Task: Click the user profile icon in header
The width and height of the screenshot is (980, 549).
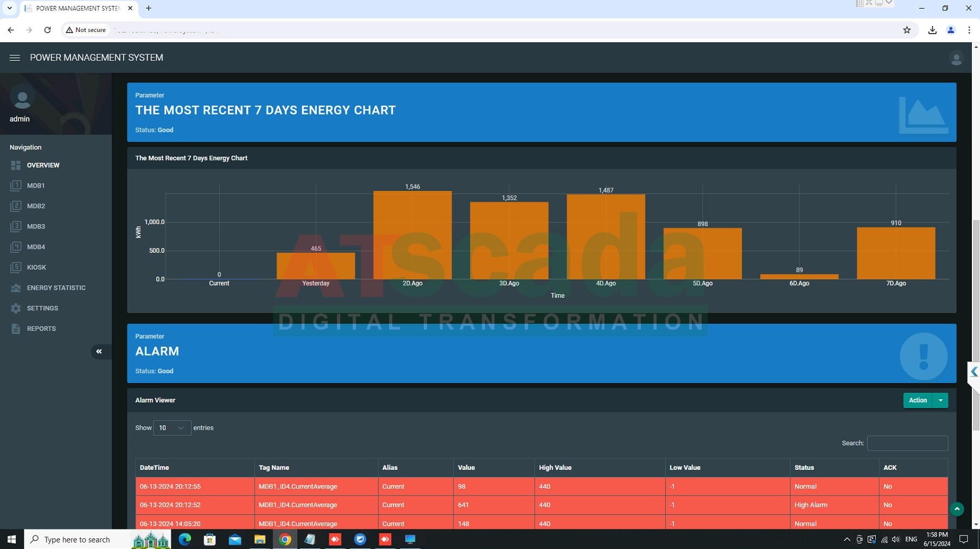Action: click(x=956, y=58)
